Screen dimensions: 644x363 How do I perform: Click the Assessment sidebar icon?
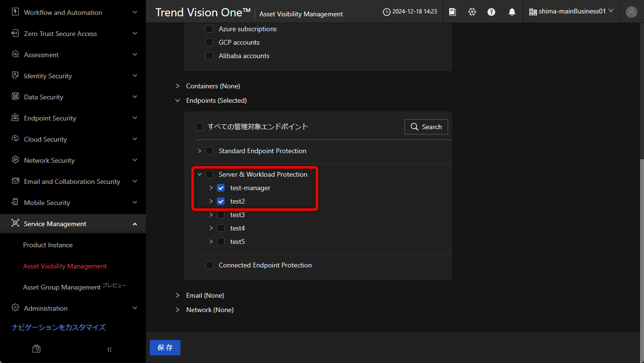[x=15, y=55]
